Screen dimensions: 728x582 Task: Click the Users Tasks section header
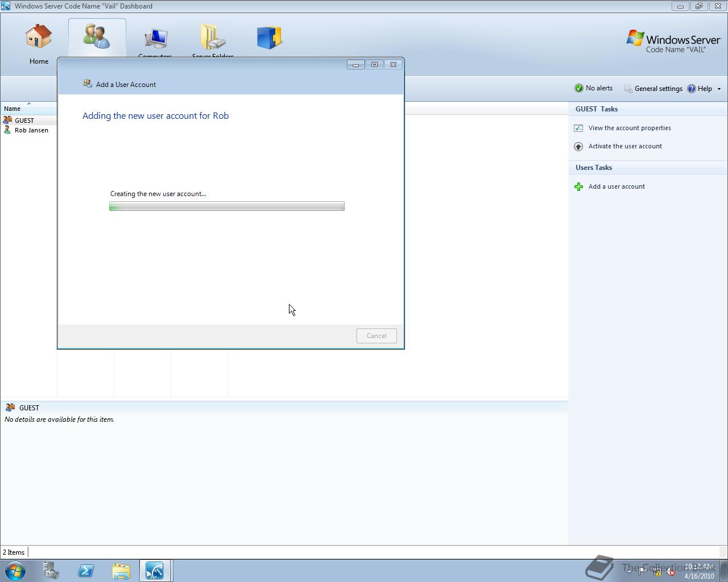pyautogui.click(x=594, y=168)
